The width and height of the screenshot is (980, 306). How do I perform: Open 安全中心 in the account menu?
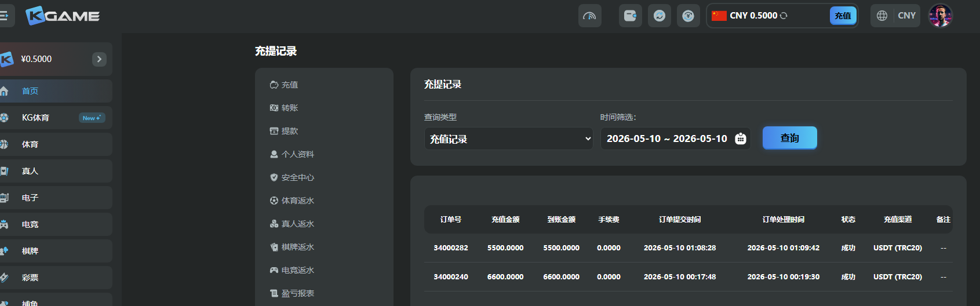[x=292, y=177]
